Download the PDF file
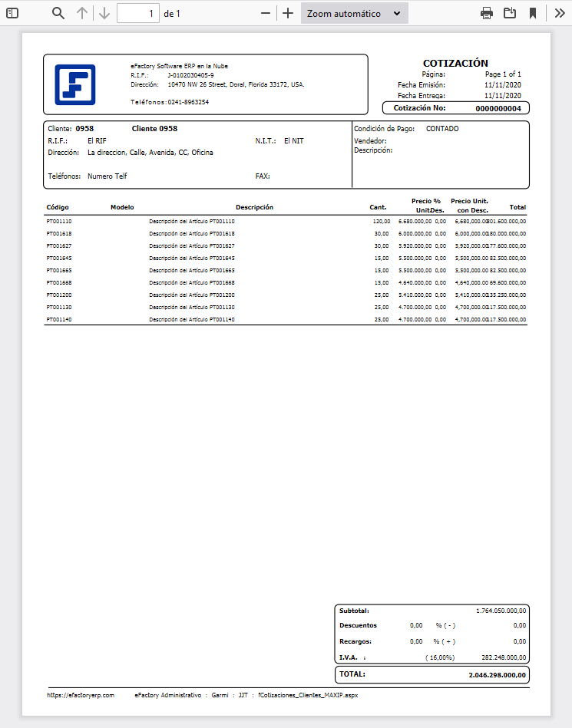The height and width of the screenshot is (728, 572). pyautogui.click(x=510, y=13)
